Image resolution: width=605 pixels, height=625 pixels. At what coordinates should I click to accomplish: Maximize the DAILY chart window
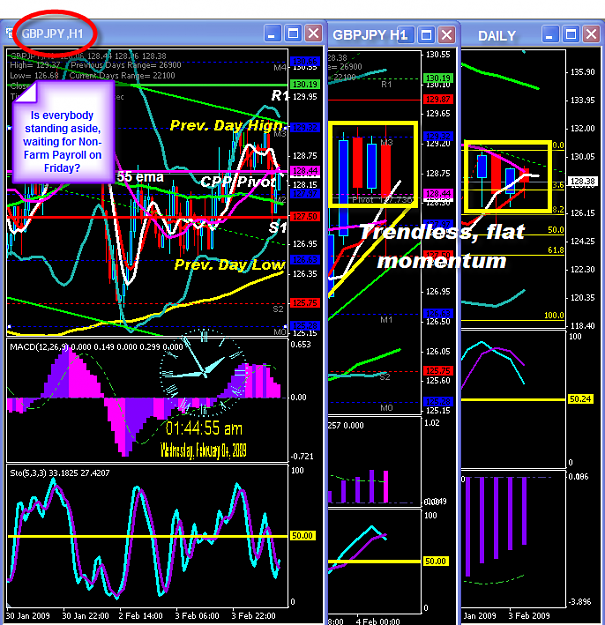[x=571, y=35]
